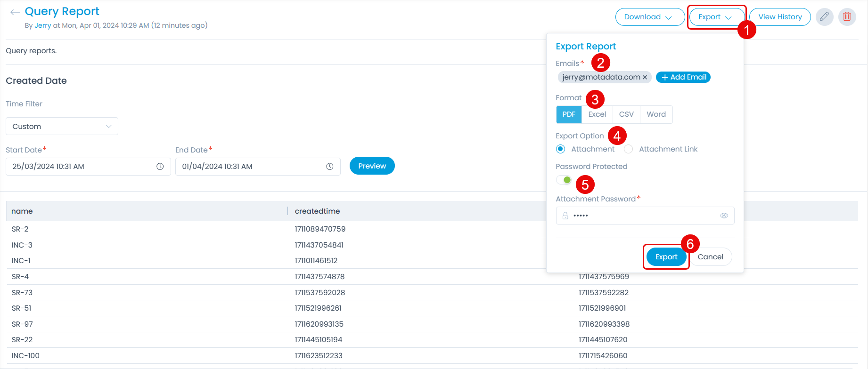The image size is (868, 369).
Task: Select the Attachment Link radio option
Action: point(628,149)
